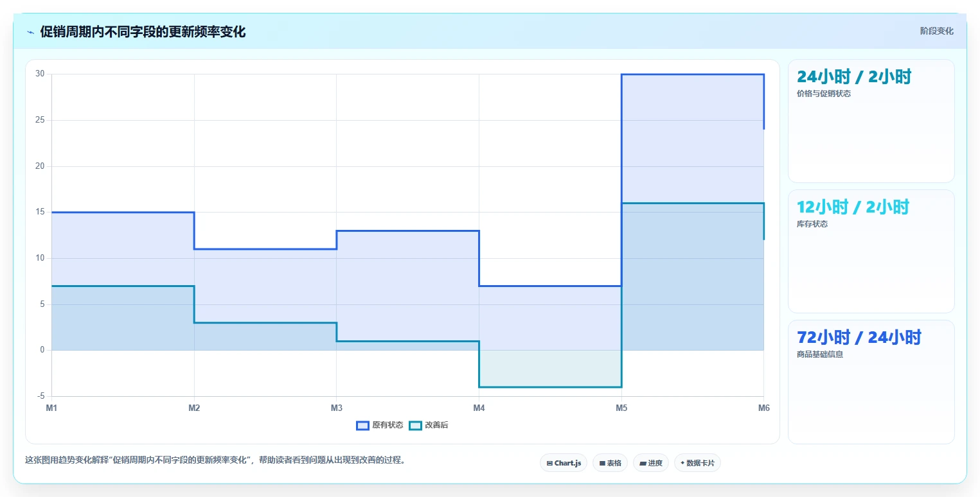This screenshot has height=497, width=980.
Task: Click the M6 x-axis label
Action: coord(763,408)
